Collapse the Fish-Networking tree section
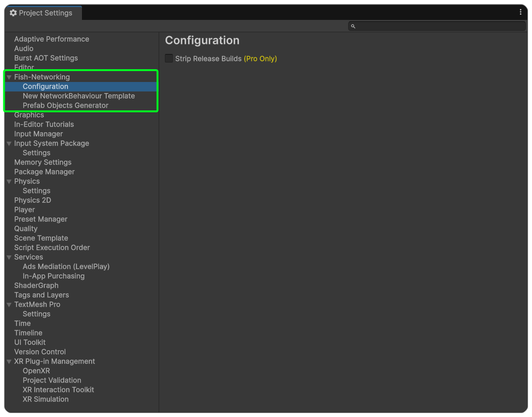 [9, 77]
